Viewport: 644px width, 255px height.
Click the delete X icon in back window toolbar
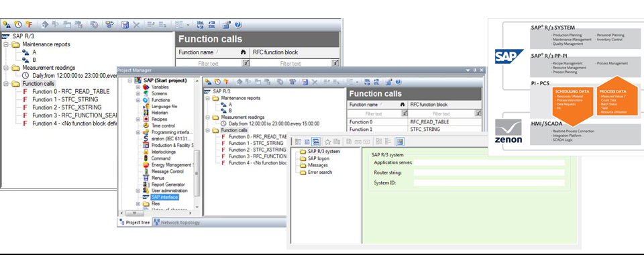click(x=136, y=25)
